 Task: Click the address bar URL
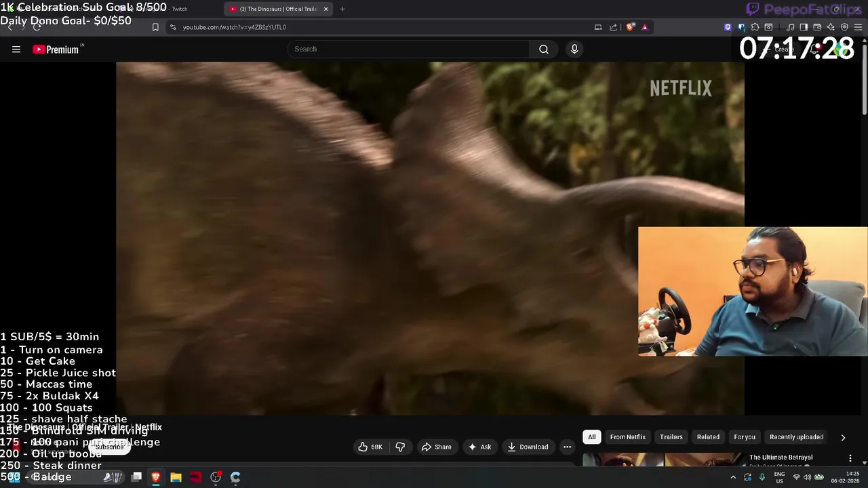[234, 27]
